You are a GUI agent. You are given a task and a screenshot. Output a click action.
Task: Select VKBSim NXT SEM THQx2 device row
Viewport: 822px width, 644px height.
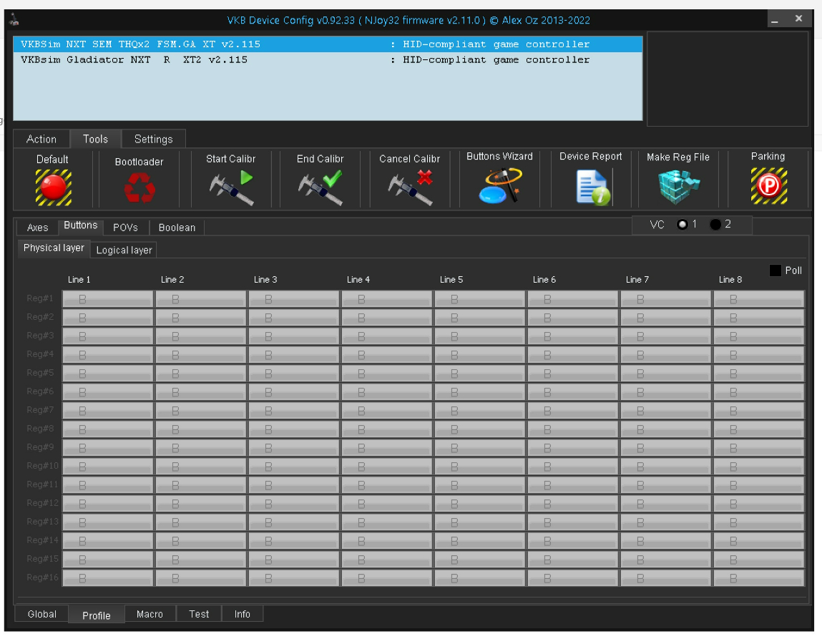(328, 44)
